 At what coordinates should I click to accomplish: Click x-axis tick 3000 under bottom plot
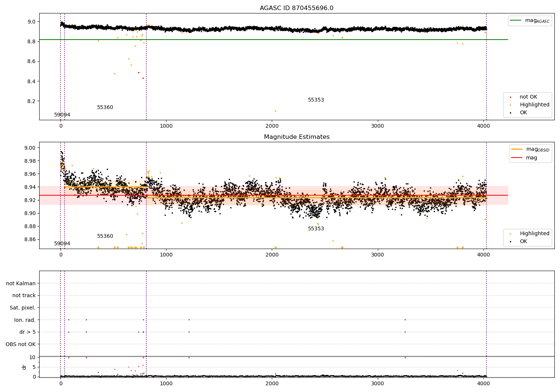point(378,383)
